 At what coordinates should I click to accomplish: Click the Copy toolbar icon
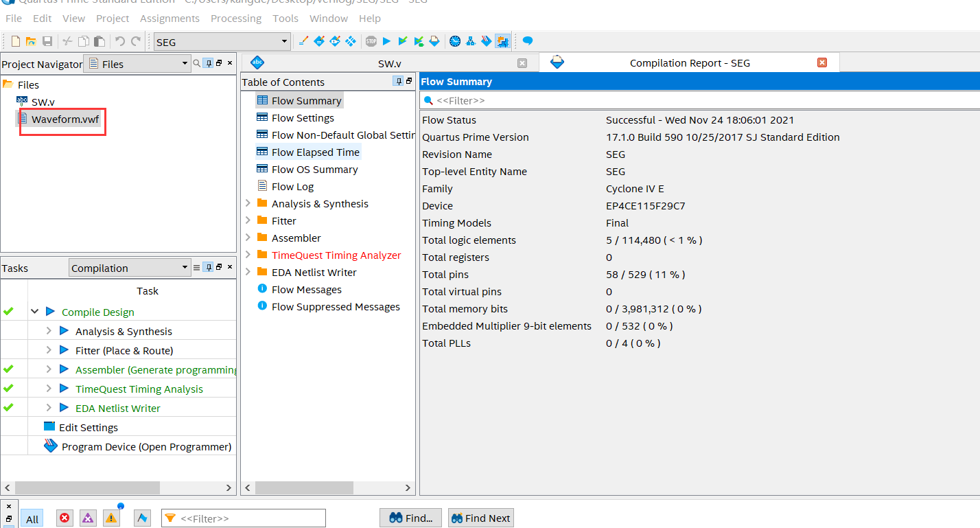point(83,42)
